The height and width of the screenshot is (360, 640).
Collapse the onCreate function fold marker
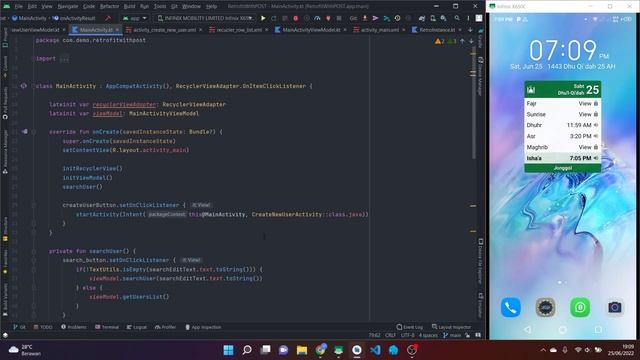(34, 132)
